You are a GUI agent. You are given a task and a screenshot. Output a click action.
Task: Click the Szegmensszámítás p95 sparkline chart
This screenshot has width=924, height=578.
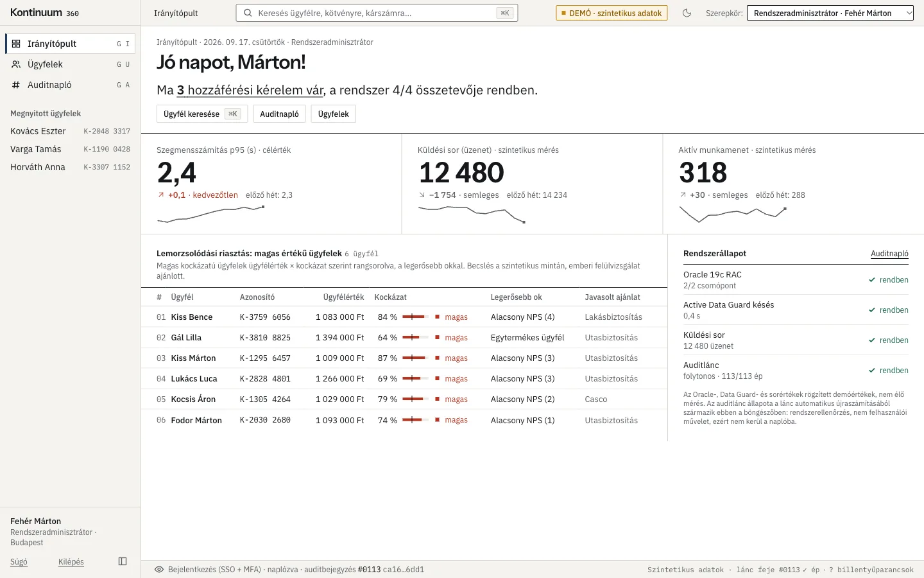point(211,215)
